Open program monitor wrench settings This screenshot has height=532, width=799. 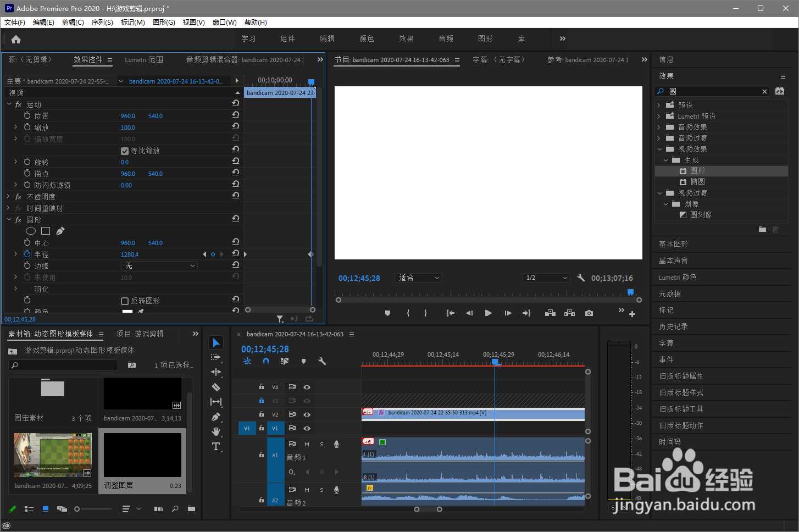pyautogui.click(x=581, y=278)
